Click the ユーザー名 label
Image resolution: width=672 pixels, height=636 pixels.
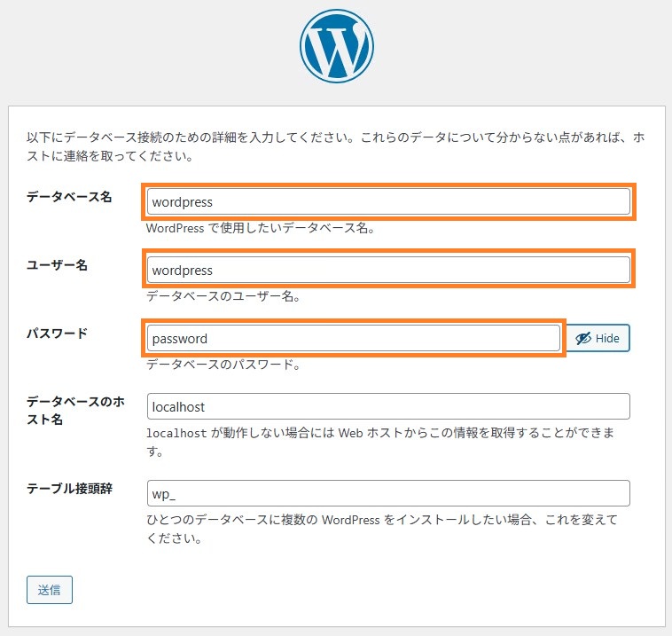point(57,264)
